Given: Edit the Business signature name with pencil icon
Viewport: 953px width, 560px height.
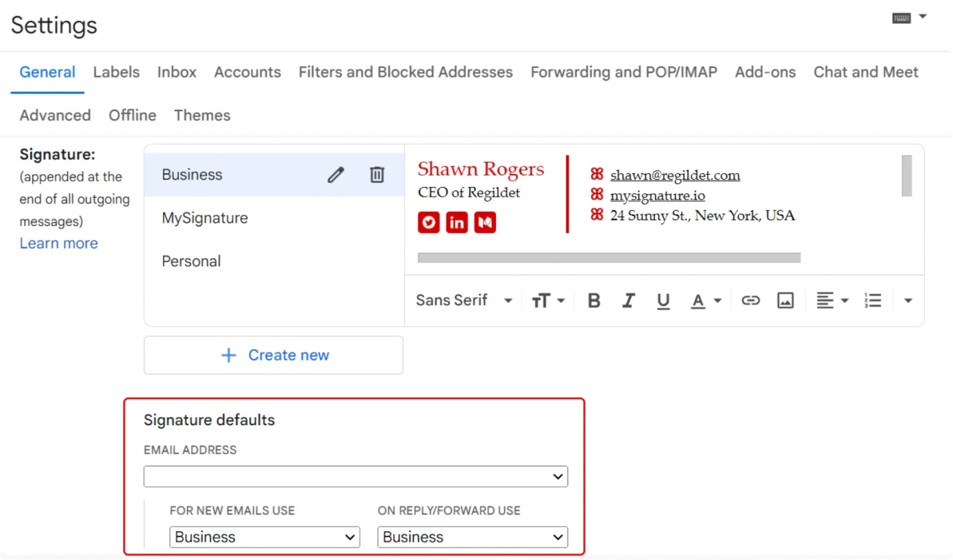Looking at the screenshot, I should click(x=335, y=175).
